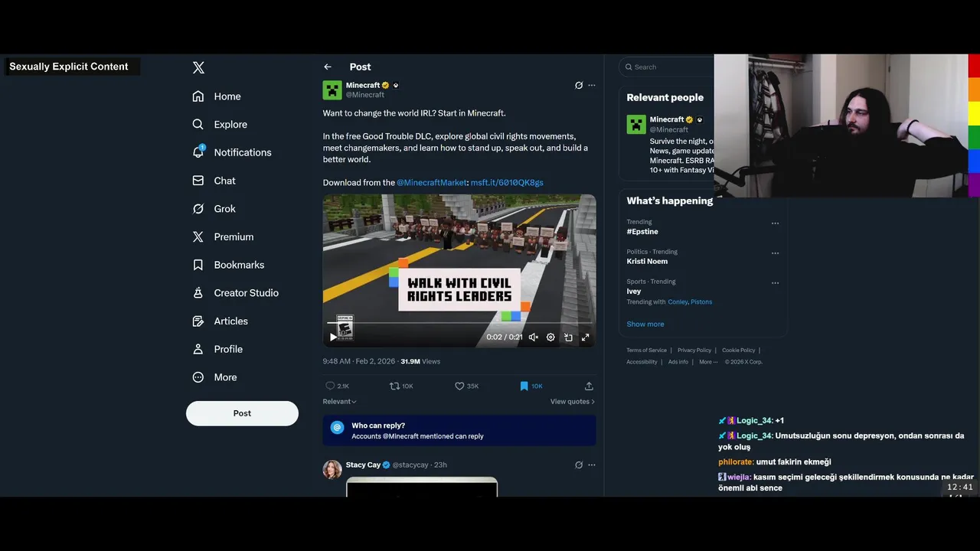Seek using the video progress bar

pyautogui.click(x=459, y=323)
